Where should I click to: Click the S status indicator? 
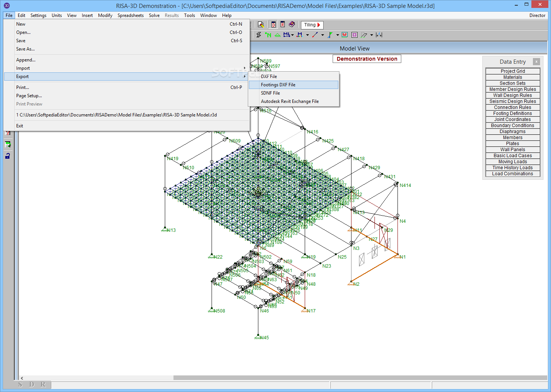[20, 384]
